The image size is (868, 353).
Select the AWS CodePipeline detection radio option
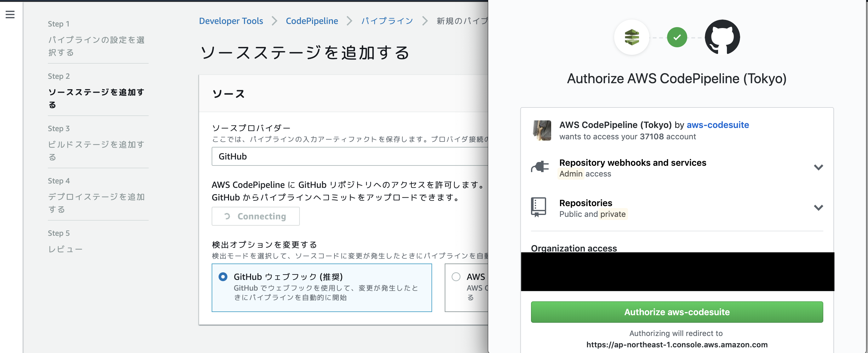[456, 277]
